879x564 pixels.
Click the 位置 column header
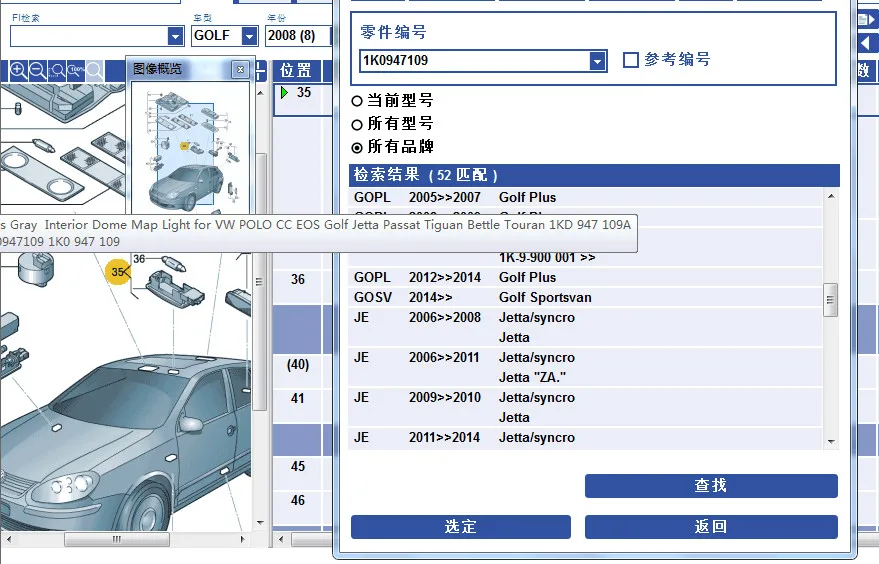pyautogui.click(x=296, y=71)
